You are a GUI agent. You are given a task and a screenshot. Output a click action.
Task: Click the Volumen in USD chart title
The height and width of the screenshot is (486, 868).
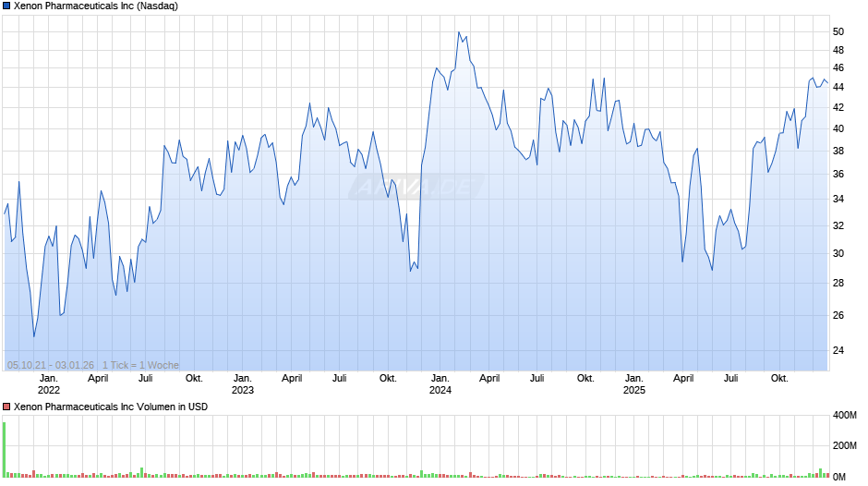(111, 407)
